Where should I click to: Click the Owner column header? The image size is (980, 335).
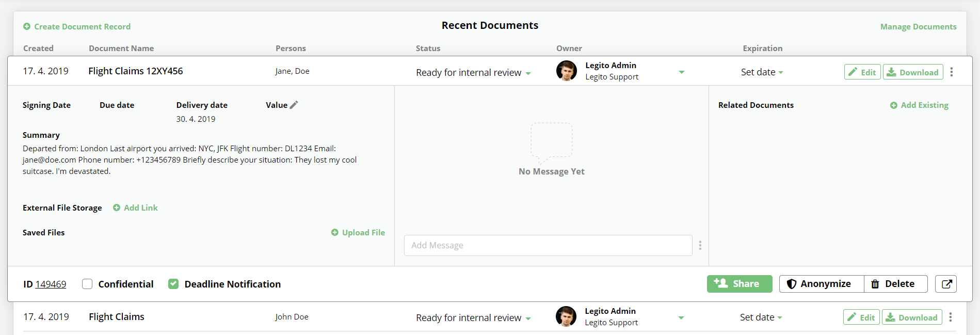(x=569, y=48)
